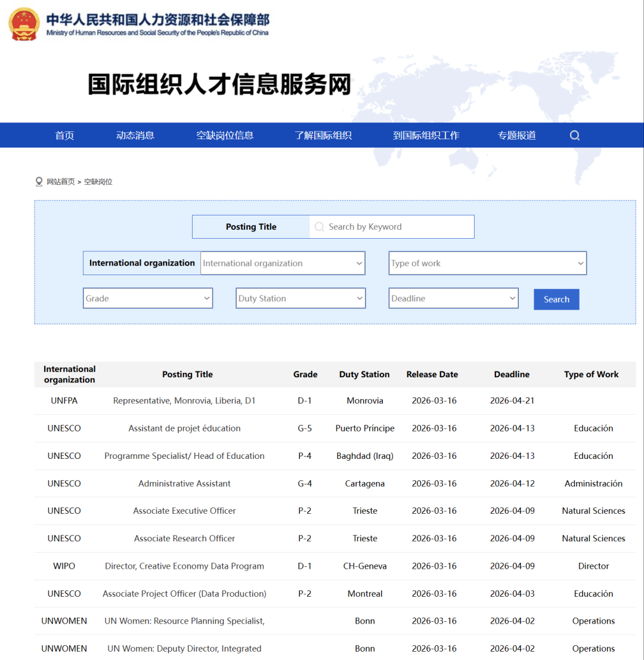
Task: Expand the Deadline dropdown
Action: 453,298
